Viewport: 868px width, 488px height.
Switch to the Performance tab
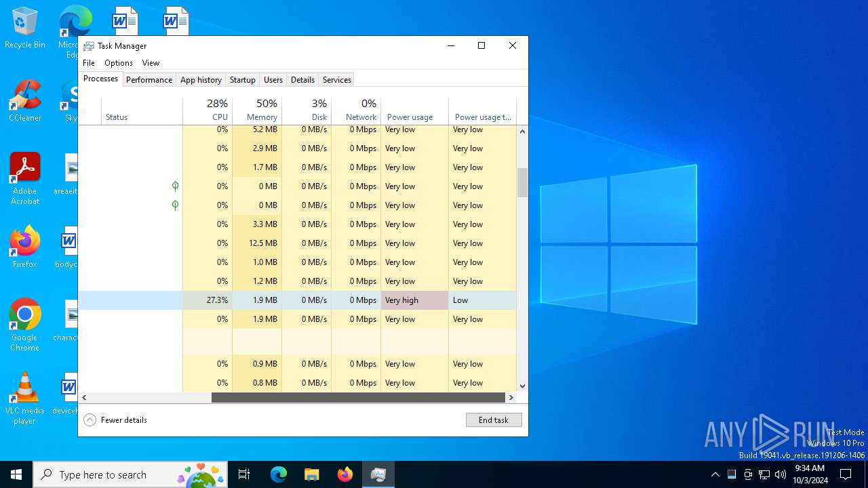[x=149, y=79]
